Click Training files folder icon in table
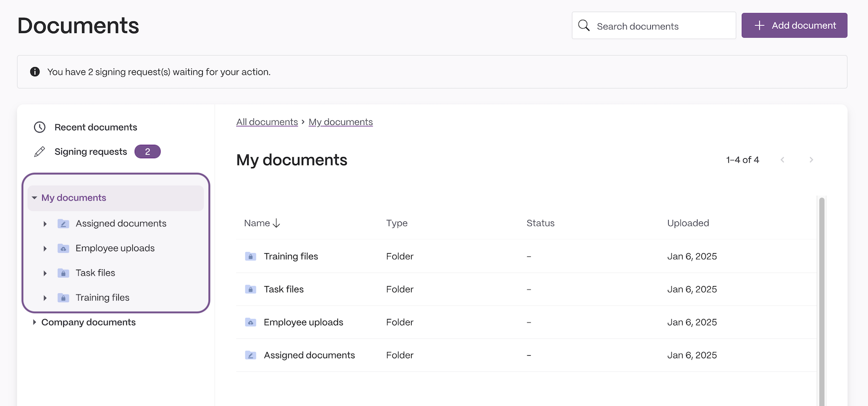Viewport: 868px width, 406px height. pyautogui.click(x=251, y=256)
